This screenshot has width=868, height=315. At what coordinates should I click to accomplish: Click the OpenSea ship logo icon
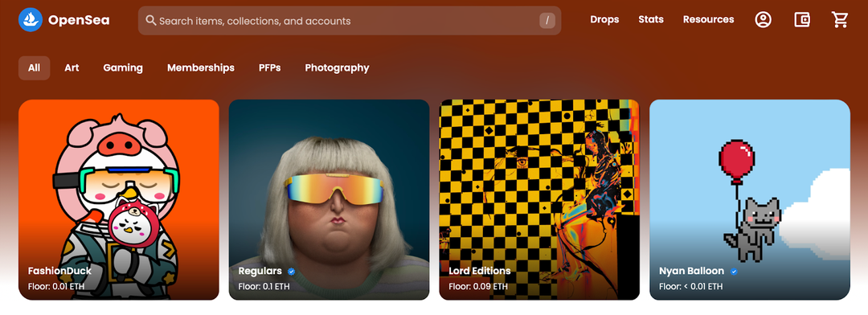coord(31,20)
